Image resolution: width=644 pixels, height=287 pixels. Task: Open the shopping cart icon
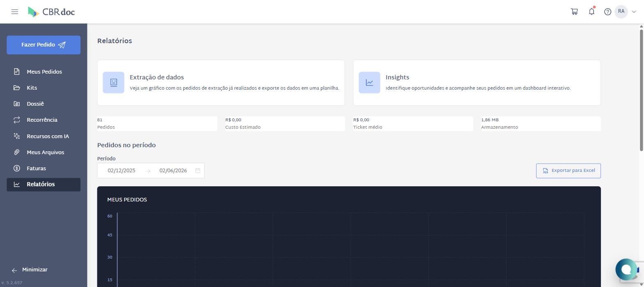pyautogui.click(x=574, y=12)
